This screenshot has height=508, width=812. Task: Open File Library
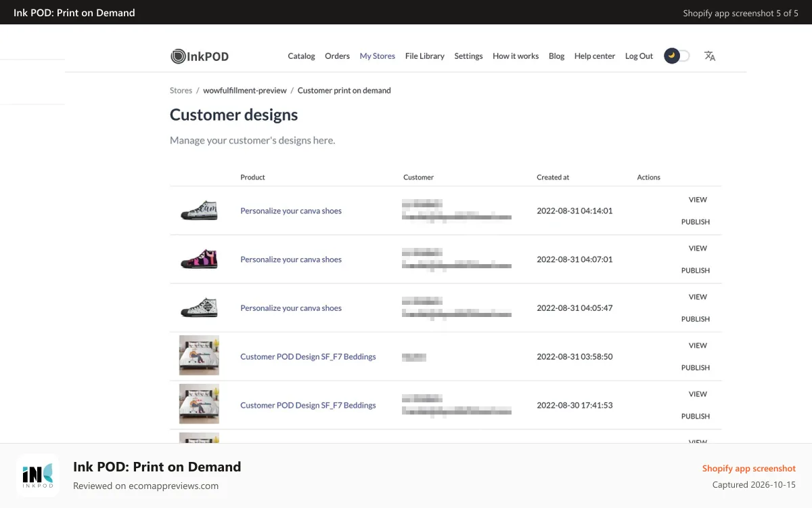425,56
